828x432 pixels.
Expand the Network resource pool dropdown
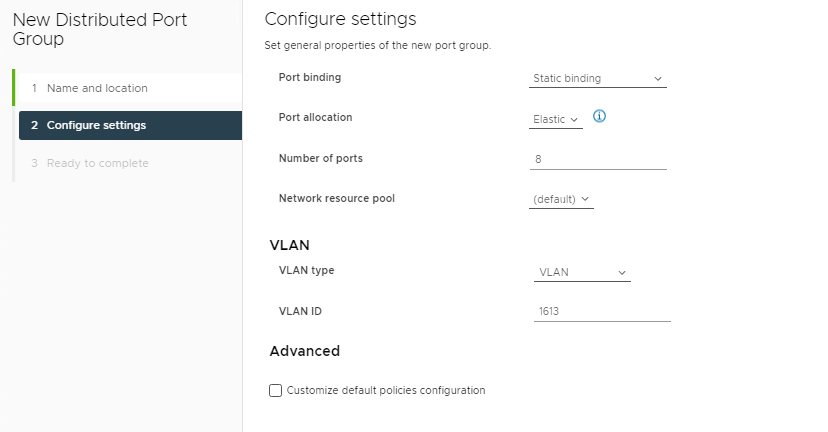pos(561,200)
